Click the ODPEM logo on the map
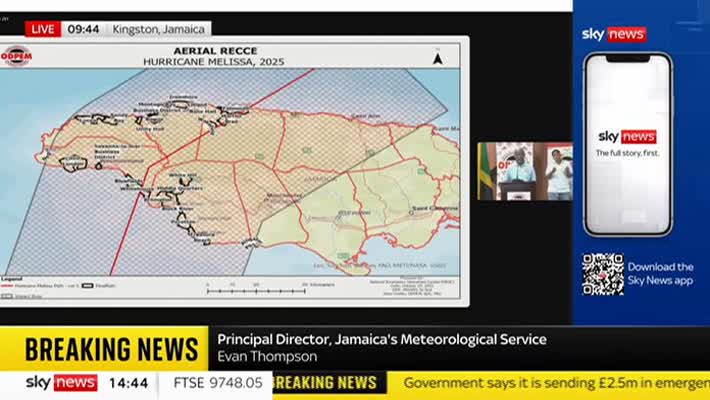The width and height of the screenshot is (710, 400). pos(16,56)
